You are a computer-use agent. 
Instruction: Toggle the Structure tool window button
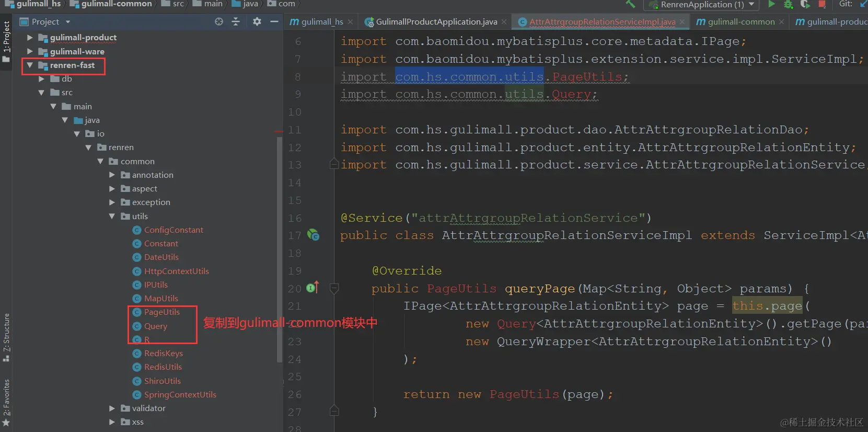(6, 337)
